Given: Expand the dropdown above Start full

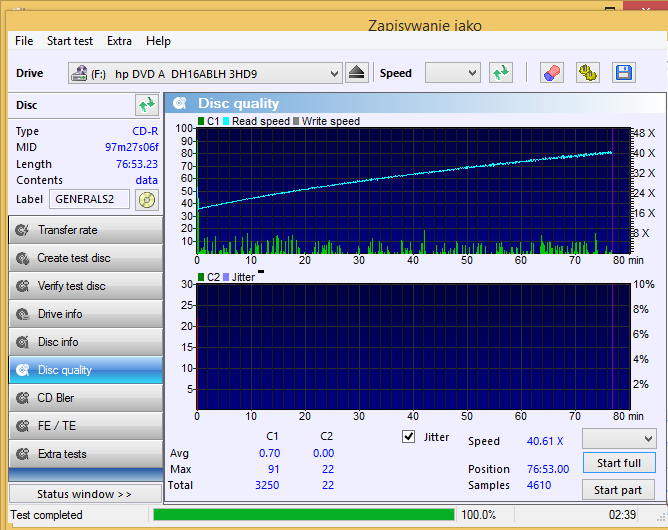Looking at the screenshot, I should point(619,438).
